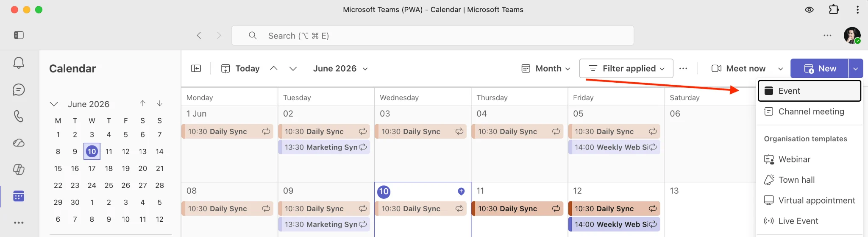Open the profile avatar menu
The width and height of the screenshot is (868, 237).
pyautogui.click(x=852, y=35)
